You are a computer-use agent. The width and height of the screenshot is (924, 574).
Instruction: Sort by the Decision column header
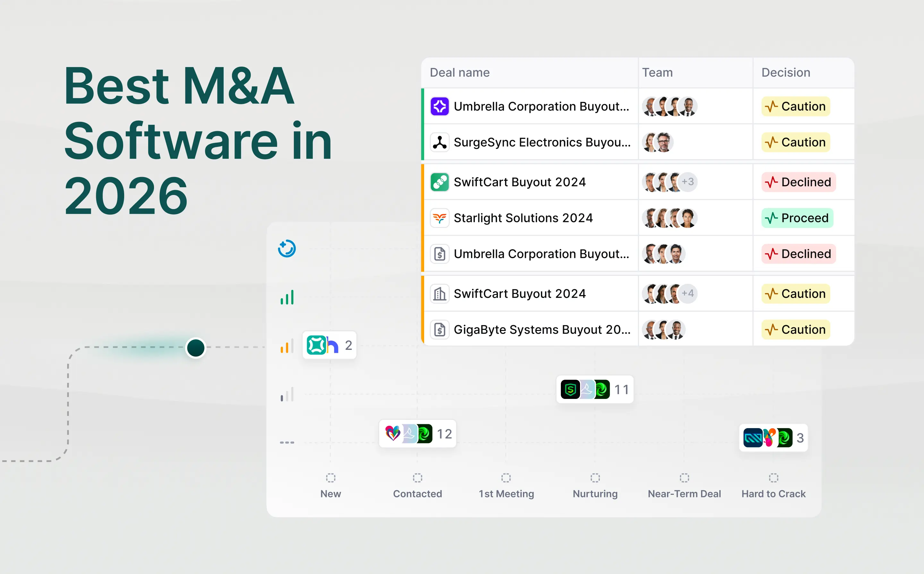(786, 72)
